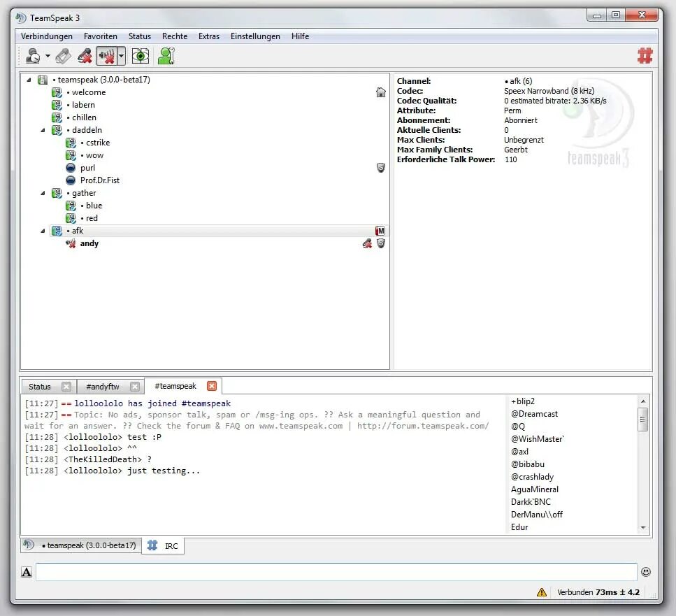
Task: Open the Einstellungen menu
Action: point(255,36)
